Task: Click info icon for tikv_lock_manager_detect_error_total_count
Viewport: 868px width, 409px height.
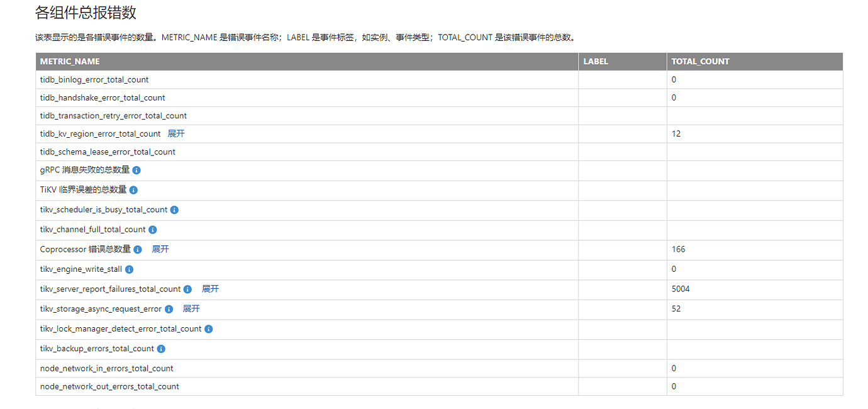Action: click(208, 329)
